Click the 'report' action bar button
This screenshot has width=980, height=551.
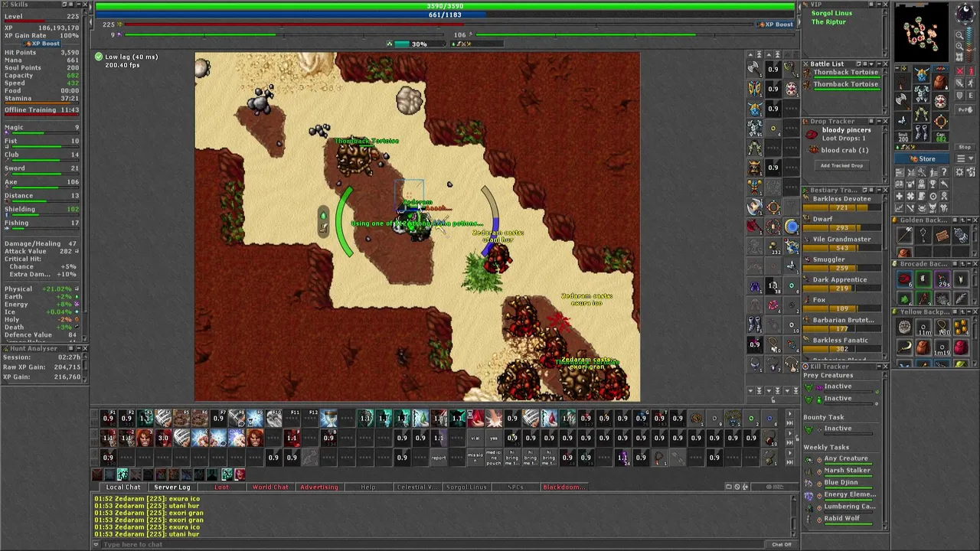point(439,458)
